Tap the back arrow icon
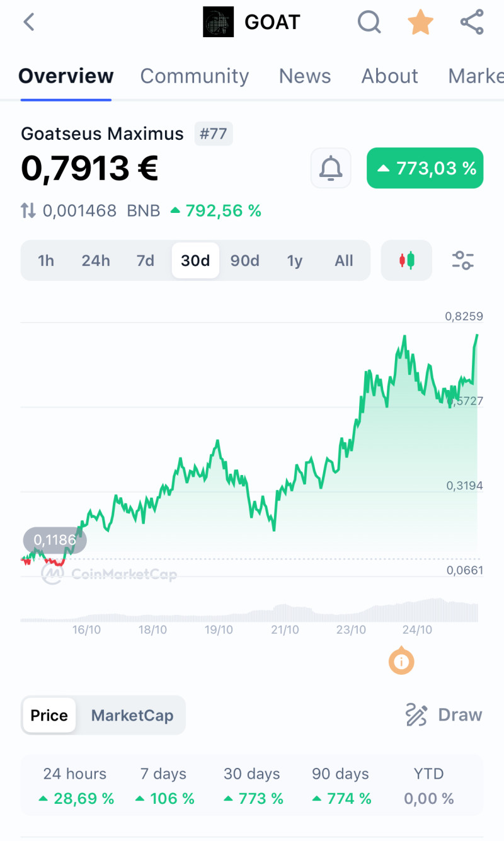 [x=29, y=23]
